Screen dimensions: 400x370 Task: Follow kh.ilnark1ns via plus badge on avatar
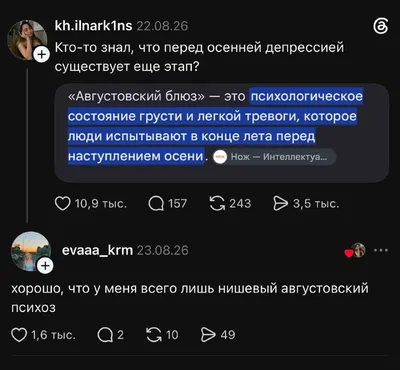click(x=41, y=55)
